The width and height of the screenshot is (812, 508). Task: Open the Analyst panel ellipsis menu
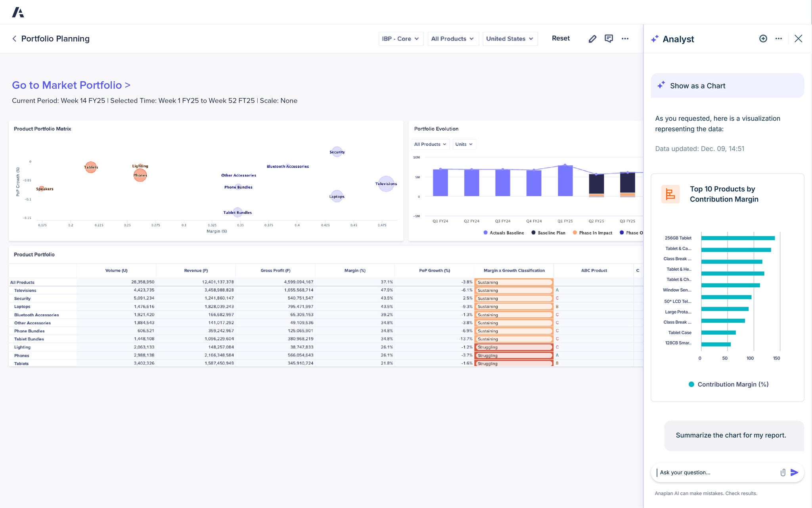pyautogui.click(x=778, y=38)
